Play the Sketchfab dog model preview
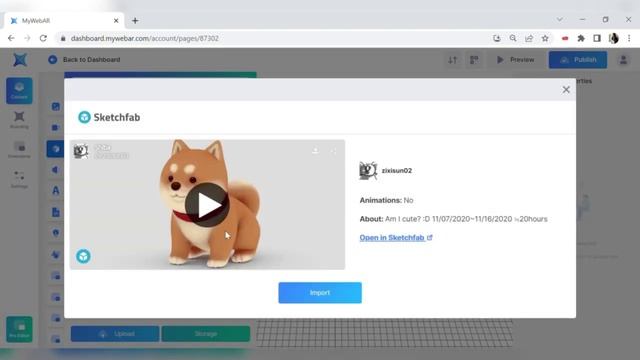This screenshot has width=640, height=360. coord(207,205)
